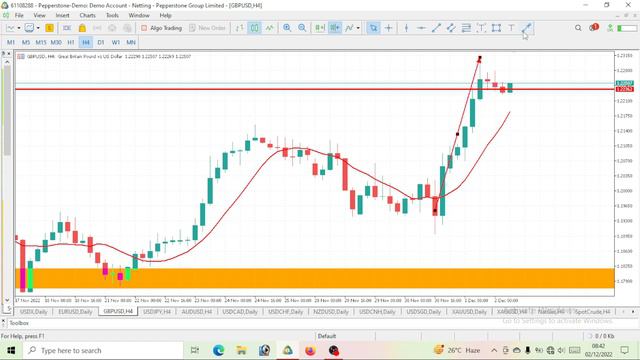Open Firefox from the taskbar

pos(310,350)
